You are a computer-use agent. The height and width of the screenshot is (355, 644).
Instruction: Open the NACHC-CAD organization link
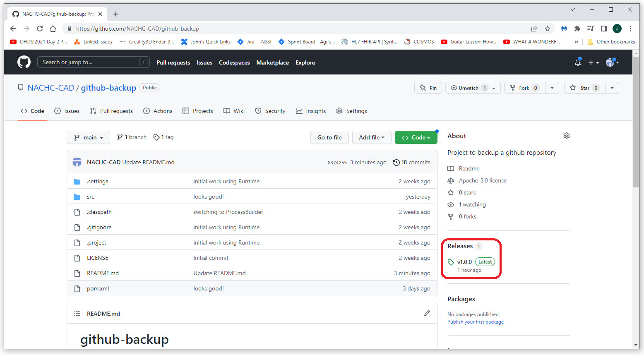click(51, 88)
